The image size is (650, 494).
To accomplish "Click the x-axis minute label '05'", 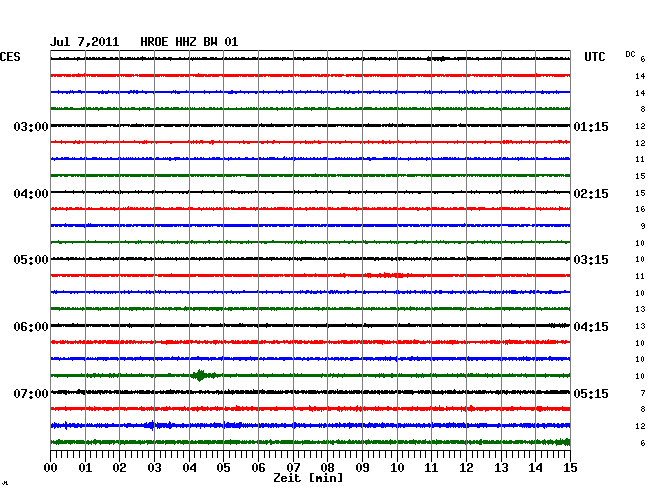I will [223, 467].
